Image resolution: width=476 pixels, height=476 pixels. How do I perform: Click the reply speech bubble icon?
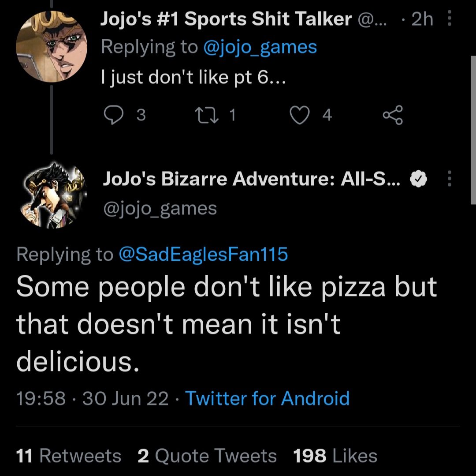114,115
